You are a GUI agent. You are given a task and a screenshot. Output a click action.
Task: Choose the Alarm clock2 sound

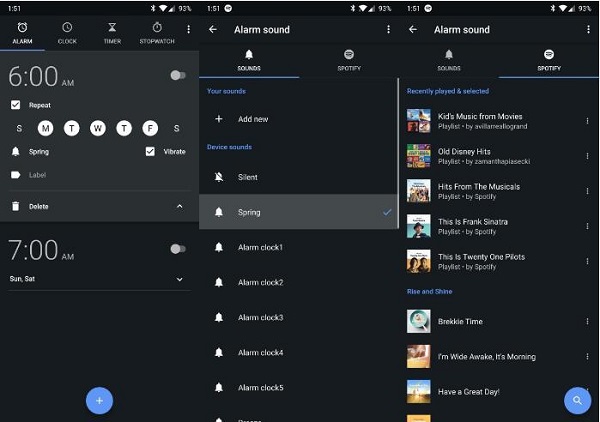(298, 282)
